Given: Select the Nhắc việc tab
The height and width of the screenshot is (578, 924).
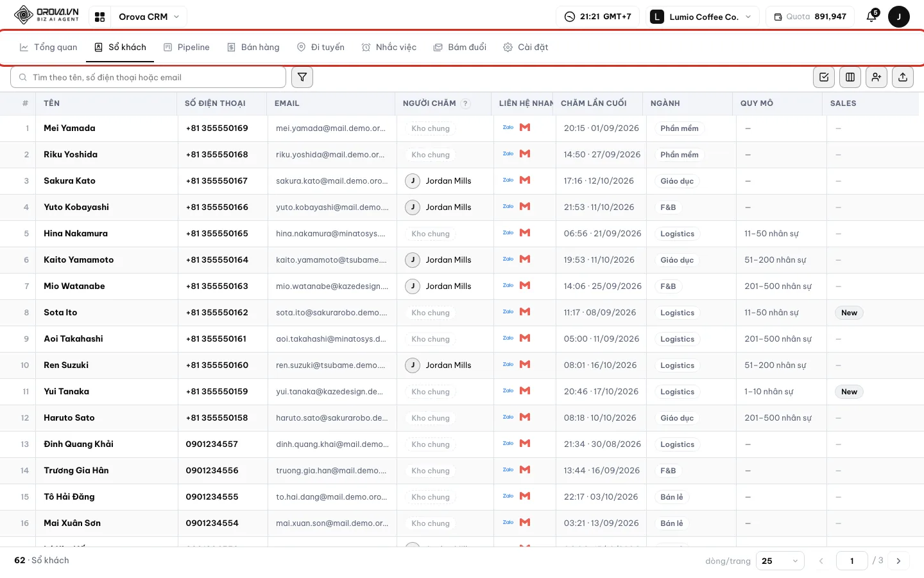Looking at the screenshot, I should 389,47.
